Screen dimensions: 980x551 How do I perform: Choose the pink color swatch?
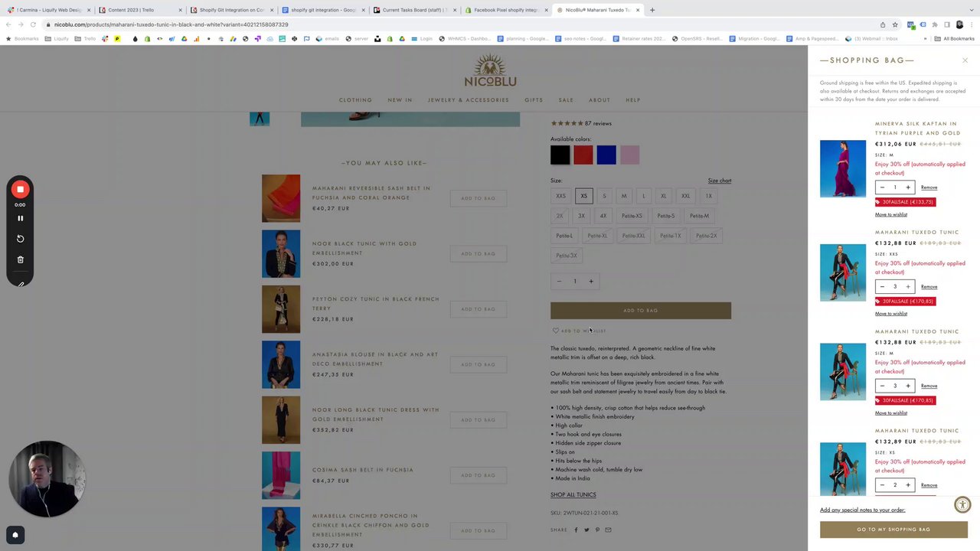629,155
